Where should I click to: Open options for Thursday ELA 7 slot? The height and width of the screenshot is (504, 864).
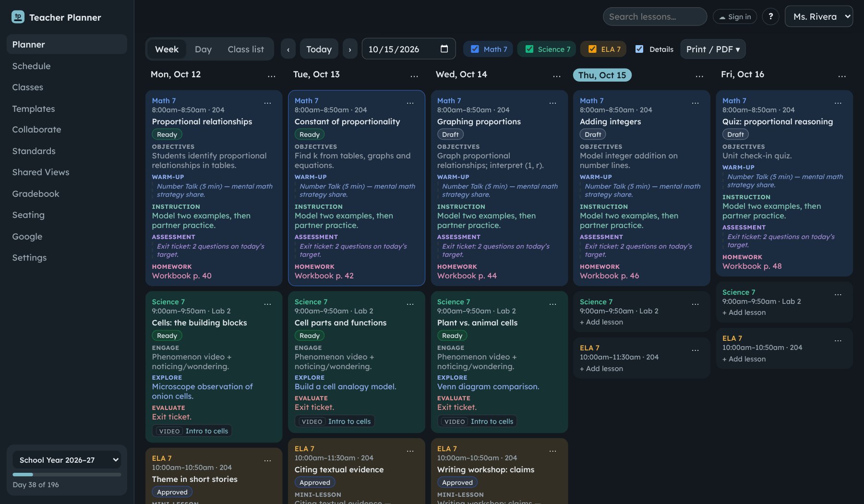tap(695, 349)
